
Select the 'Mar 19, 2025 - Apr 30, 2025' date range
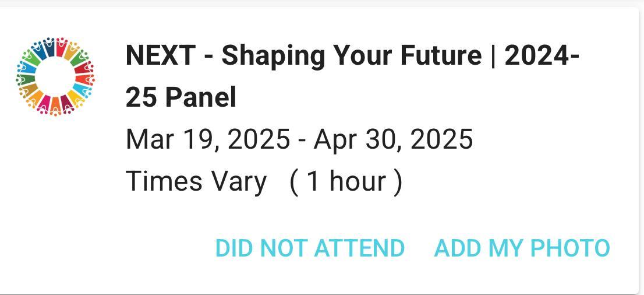pyautogui.click(x=299, y=139)
